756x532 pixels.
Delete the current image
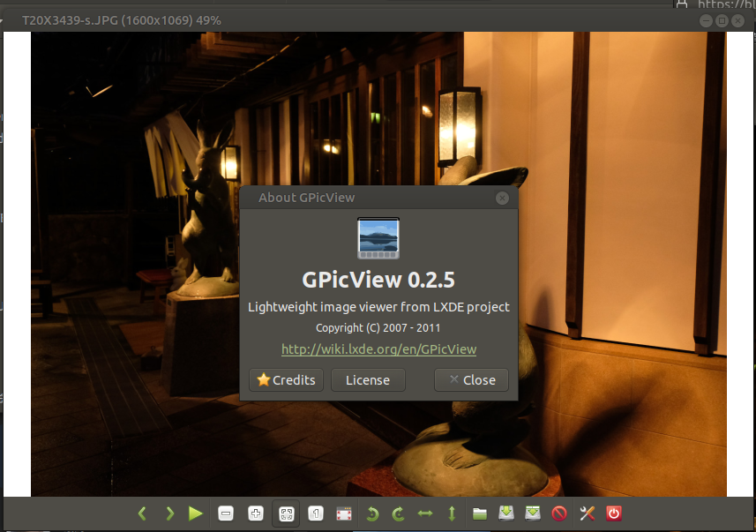[x=559, y=513]
